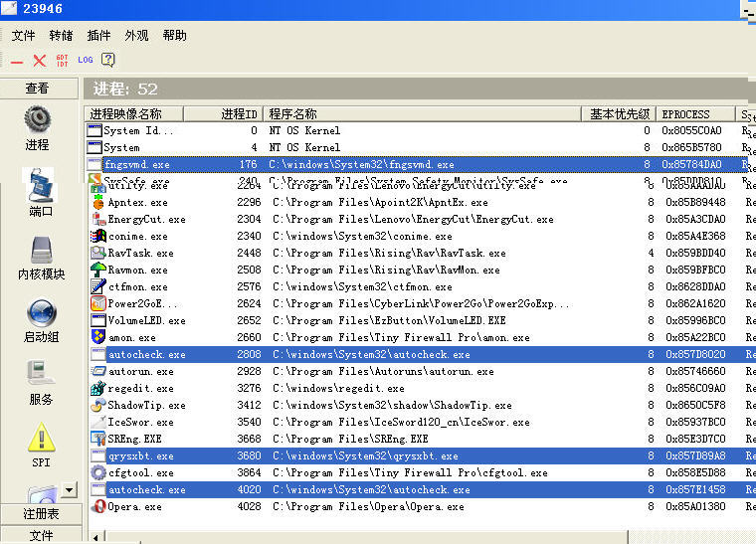This screenshot has width=756, height=544.
Task: Click the Opera.exe path cell
Action: (368, 507)
